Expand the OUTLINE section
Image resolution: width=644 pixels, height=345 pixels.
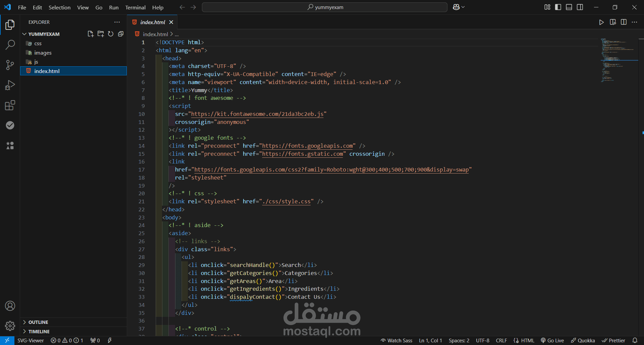(38, 322)
